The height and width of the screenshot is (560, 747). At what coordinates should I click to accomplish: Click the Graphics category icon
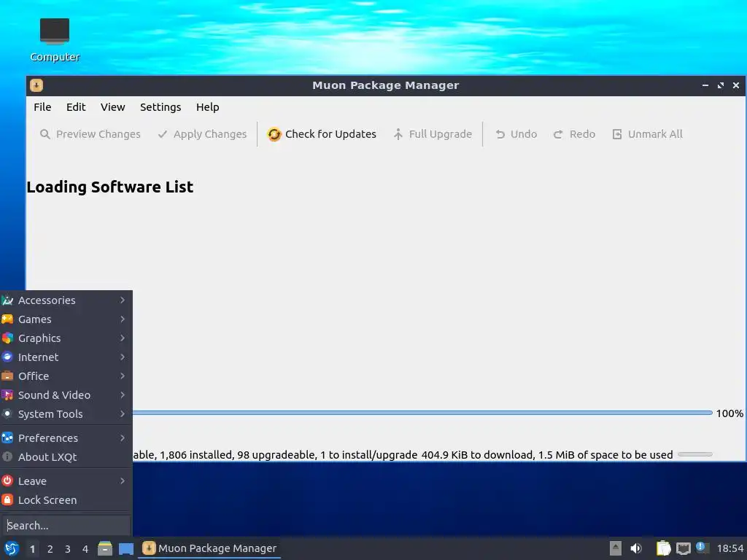tap(7, 338)
